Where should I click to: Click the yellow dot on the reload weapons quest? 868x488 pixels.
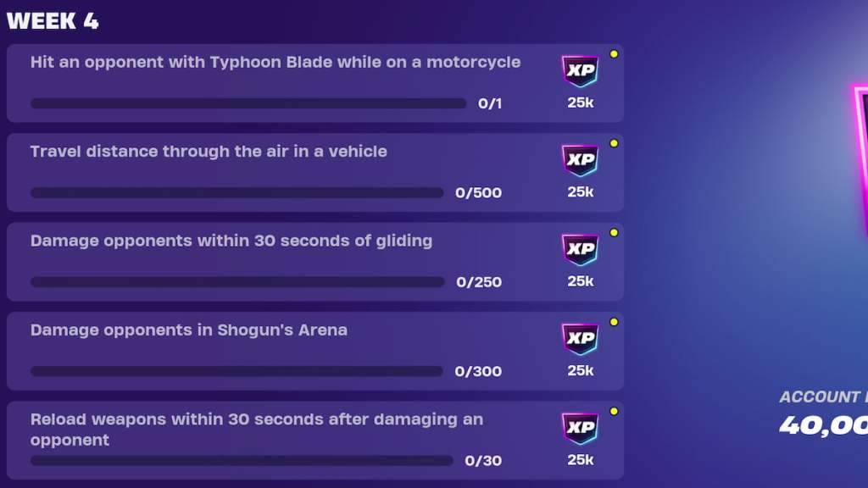coord(615,410)
